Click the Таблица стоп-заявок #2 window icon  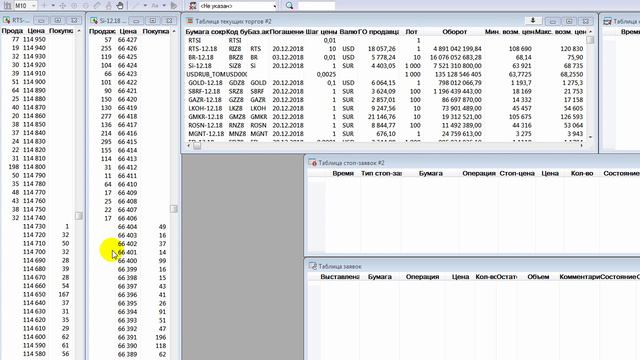tap(313, 162)
